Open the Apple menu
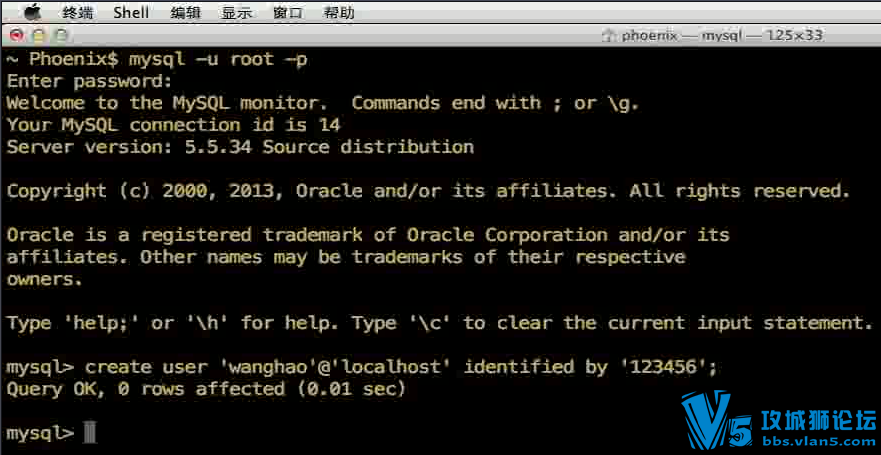This screenshot has height=455, width=881. (x=33, y=12)
